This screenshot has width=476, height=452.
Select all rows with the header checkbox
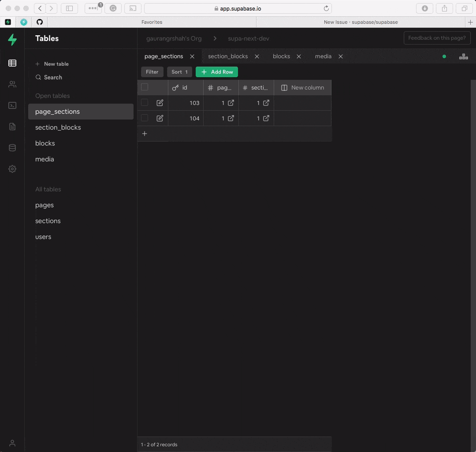pos(145,87)
